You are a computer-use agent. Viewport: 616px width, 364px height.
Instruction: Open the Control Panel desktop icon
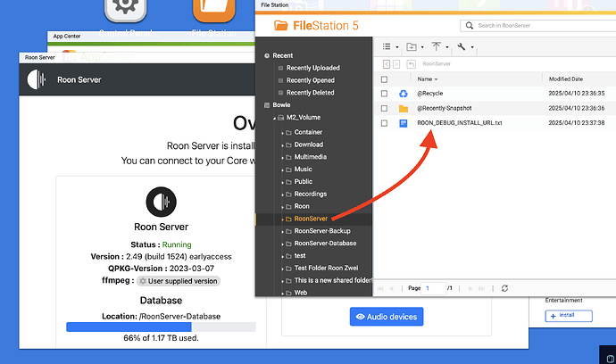tap(125, 10)
